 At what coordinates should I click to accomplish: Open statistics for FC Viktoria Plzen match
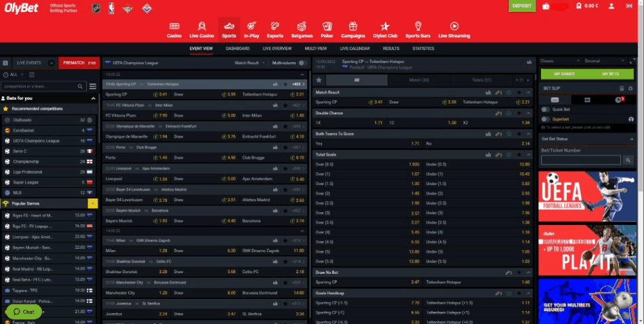point(275,105)
